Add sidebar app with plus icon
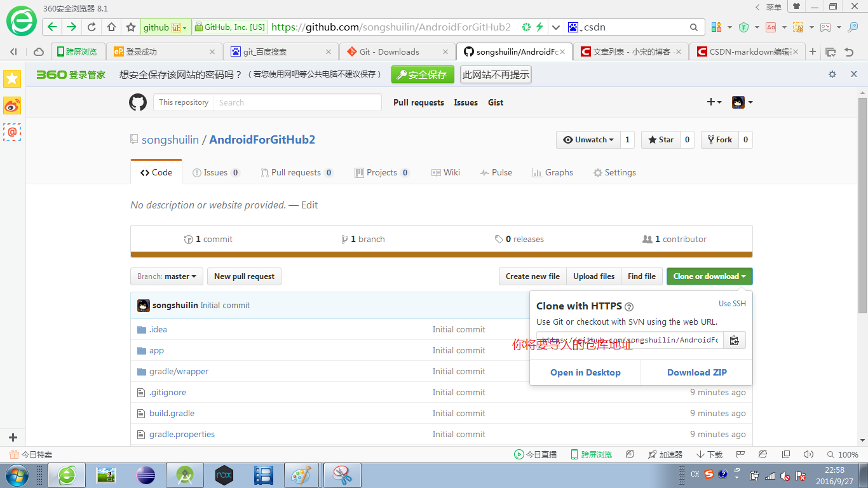Viewport: 868px width, 488px height. (x=13, y=437)
